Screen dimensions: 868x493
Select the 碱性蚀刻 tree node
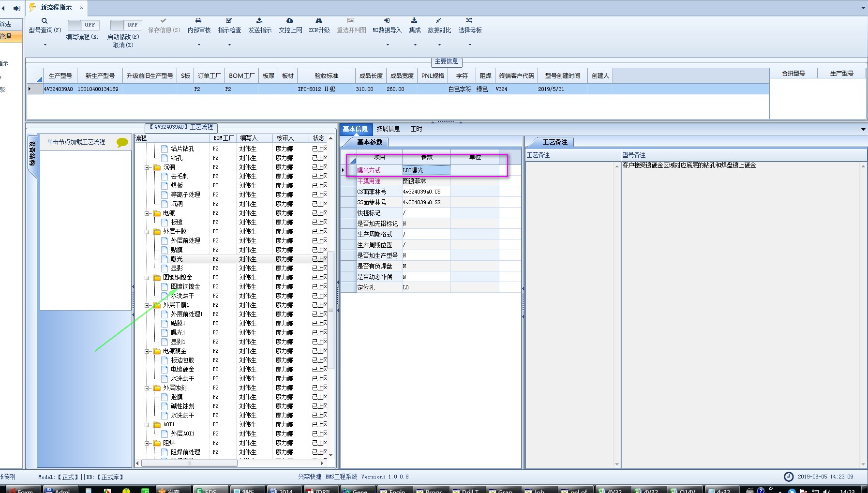pos(182,406)
